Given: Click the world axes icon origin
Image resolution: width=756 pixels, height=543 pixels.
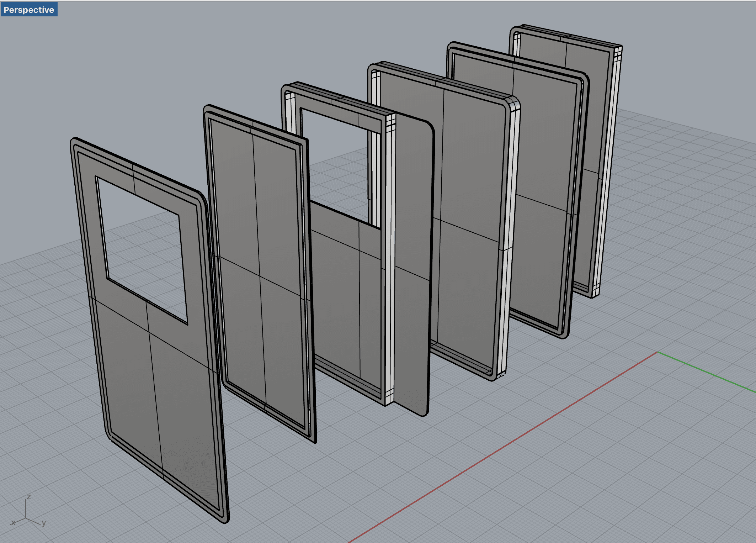Looking at the screenshot, I should pyautogui.click(x=26, y=518).
